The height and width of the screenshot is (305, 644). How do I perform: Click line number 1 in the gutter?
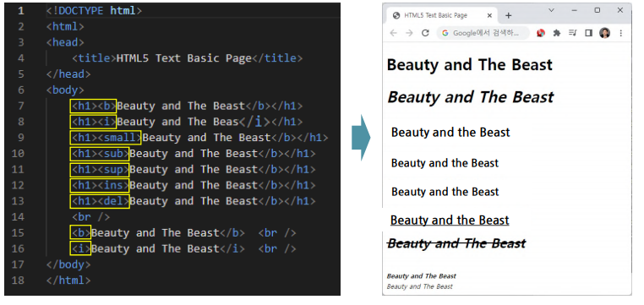click(21, 11)
